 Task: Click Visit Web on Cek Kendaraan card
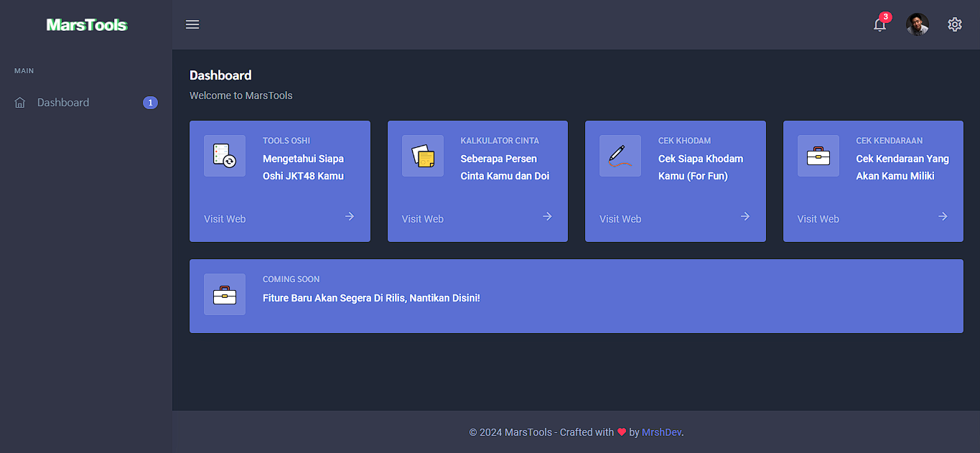click(818, 219)
